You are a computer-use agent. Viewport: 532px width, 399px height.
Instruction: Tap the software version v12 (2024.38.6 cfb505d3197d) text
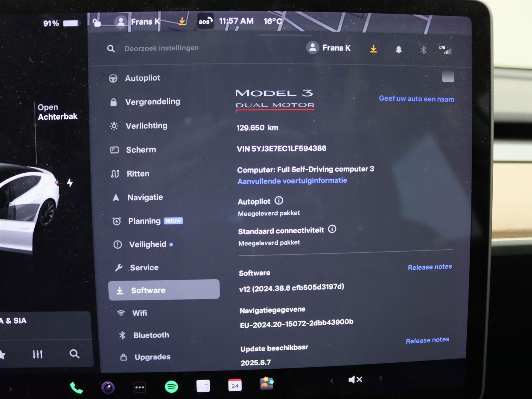click(x=291, y=288)
